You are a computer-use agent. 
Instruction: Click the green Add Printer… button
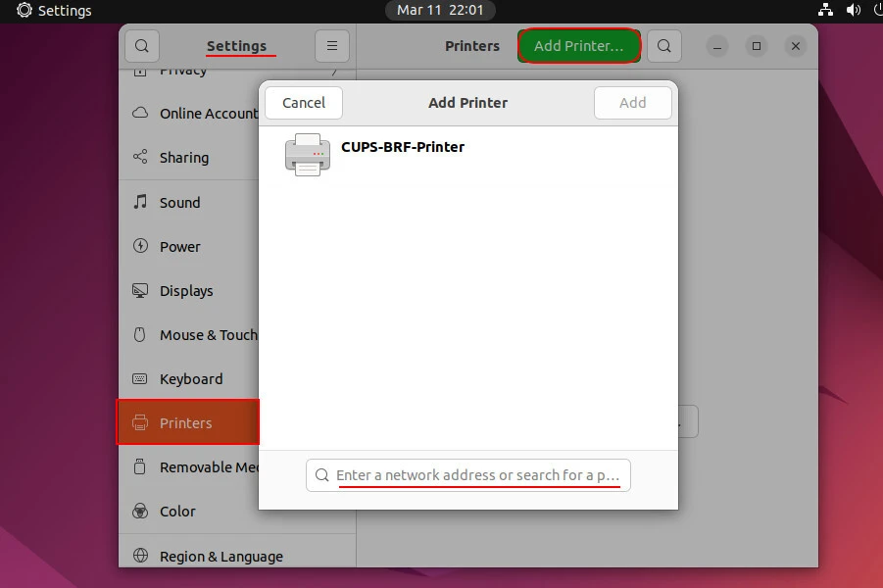(x=578, y=46)
